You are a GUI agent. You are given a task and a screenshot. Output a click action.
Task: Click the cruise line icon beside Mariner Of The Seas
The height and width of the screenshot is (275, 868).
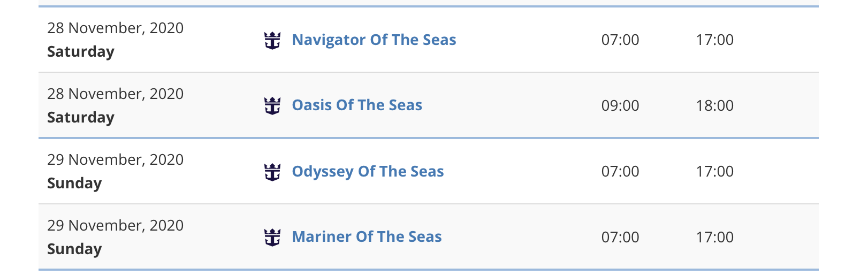pyautogui.click(x=272, y=237)
